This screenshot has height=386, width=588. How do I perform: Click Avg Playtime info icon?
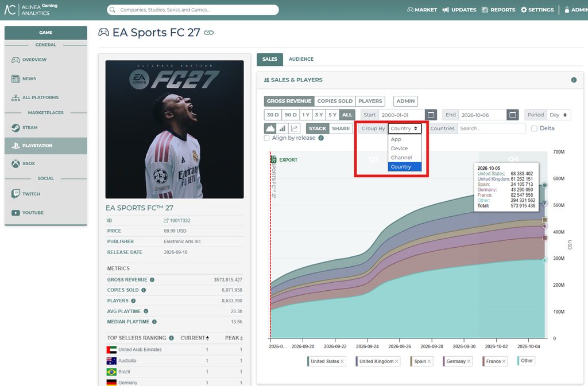146,311
